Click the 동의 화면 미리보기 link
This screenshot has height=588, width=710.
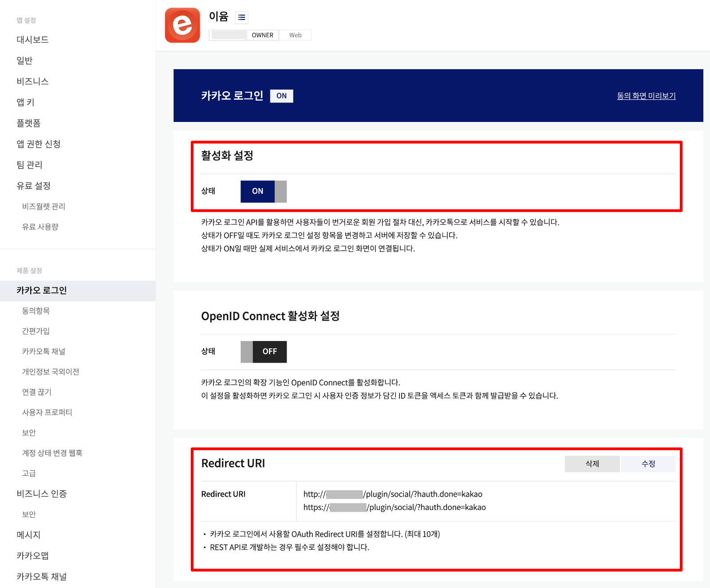click(646, 96)
